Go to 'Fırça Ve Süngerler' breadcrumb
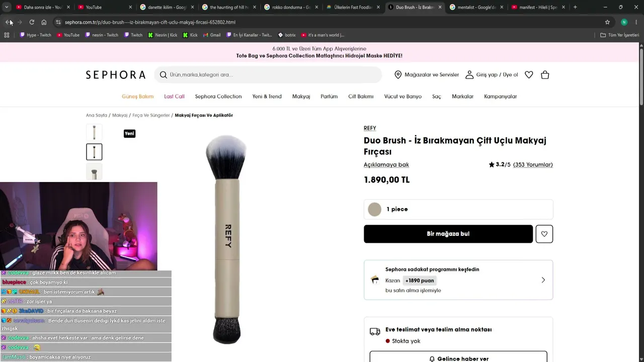644x362 pixels. click(151, 115)
